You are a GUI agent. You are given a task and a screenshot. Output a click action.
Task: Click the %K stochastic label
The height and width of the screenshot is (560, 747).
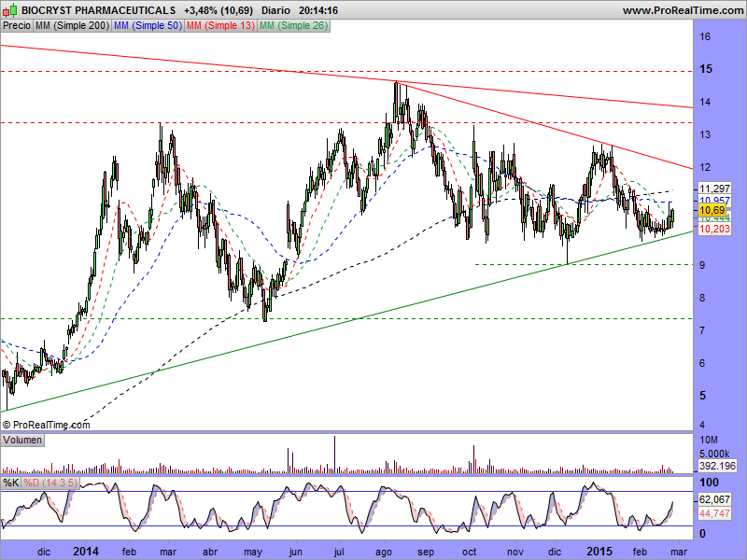(x=10, y=483)
